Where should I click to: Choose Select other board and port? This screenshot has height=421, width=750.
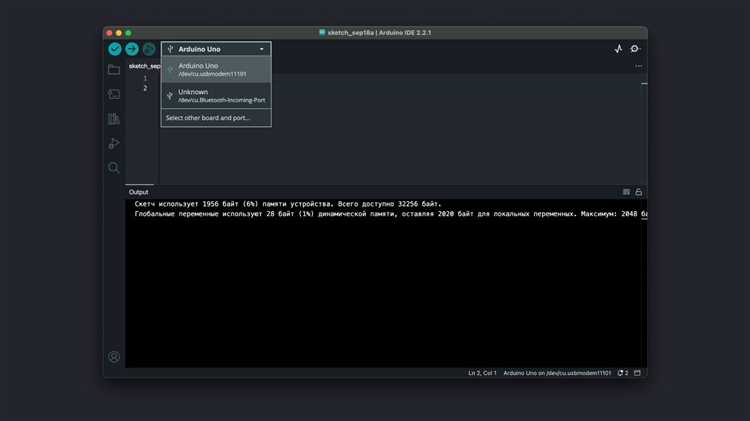[x=216, y=118]
